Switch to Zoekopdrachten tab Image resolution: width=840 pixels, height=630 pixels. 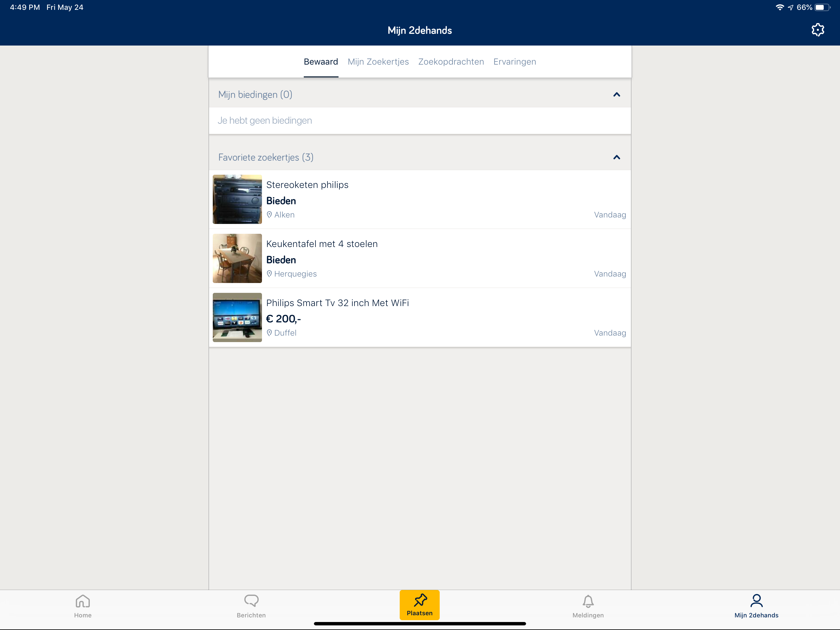451,62
